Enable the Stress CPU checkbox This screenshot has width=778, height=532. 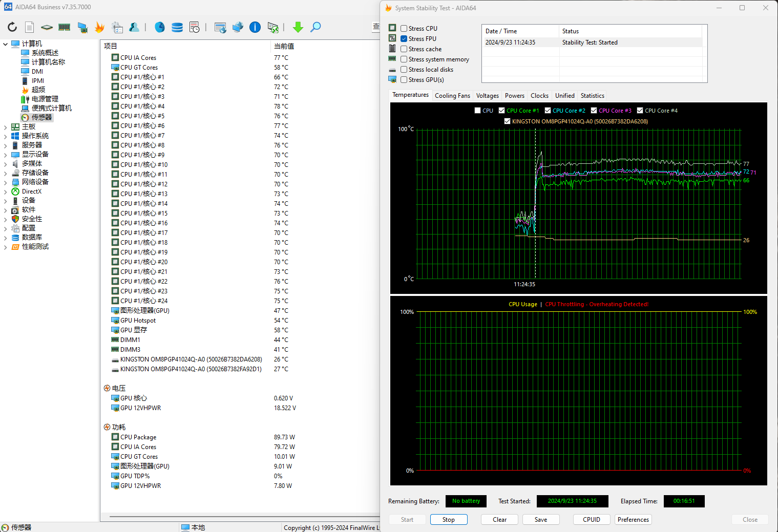(404, 29)
